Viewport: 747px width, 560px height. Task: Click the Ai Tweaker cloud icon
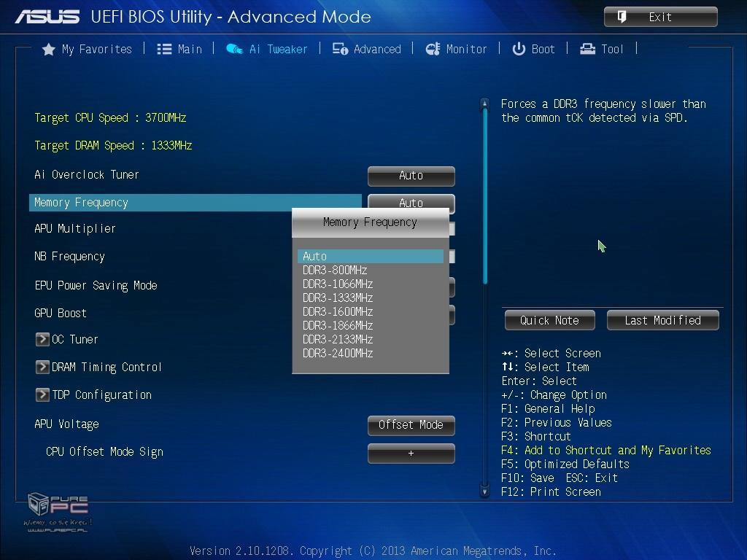(x=234, y=49)
